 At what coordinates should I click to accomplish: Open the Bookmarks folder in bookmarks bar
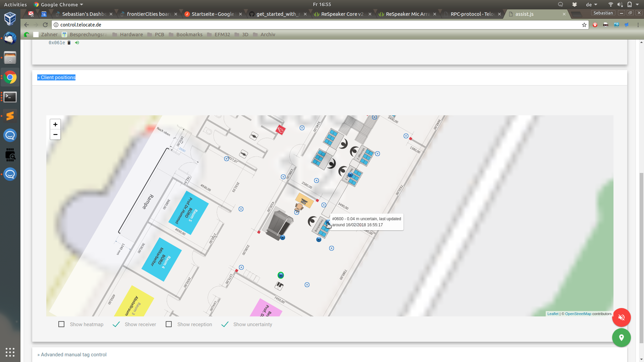[x=185, y=35]
